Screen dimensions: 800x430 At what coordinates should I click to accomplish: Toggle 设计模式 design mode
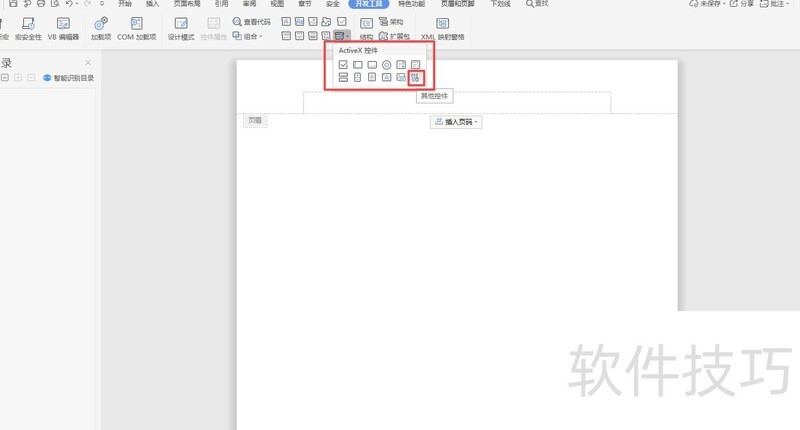click(x=181, y=29)
